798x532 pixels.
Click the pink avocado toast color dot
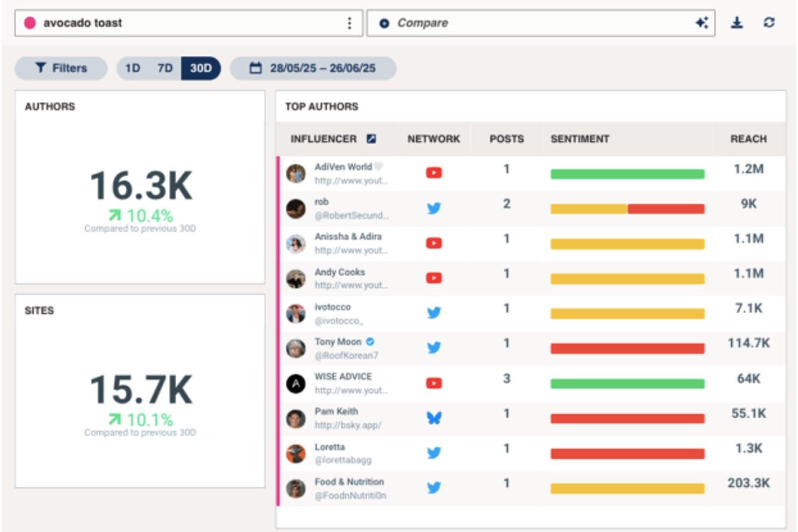point(30,23)
